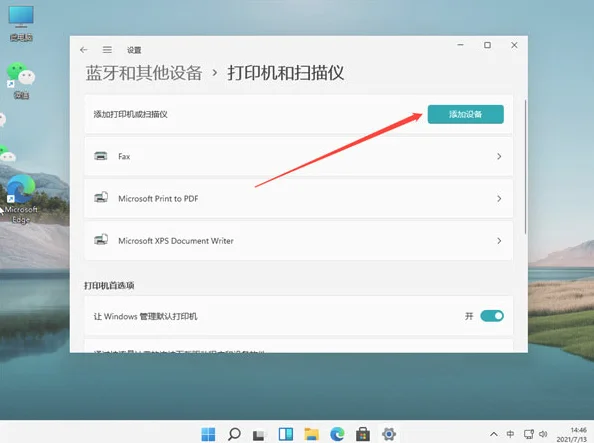Image resolution: width=594 pixels, height=443 pixels.
Task: Open the hamburger navigation menu
Action: click(x=107, y=50)
